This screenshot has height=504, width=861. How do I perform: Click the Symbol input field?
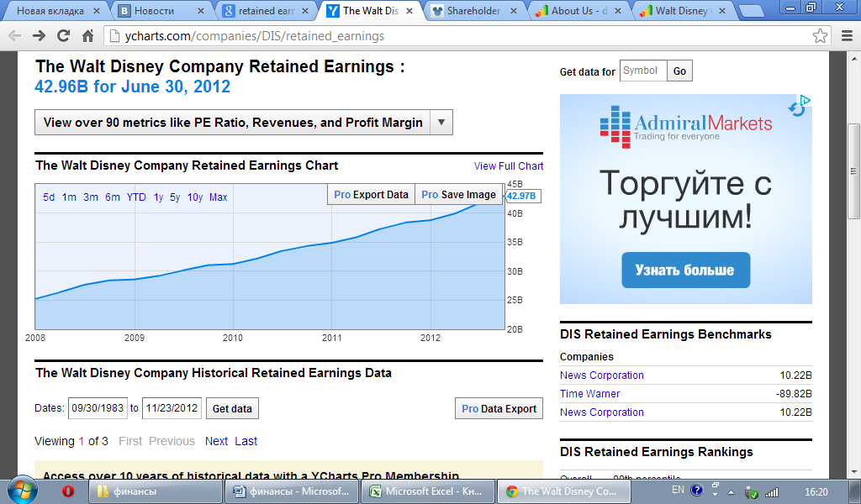tap(643, 71)
